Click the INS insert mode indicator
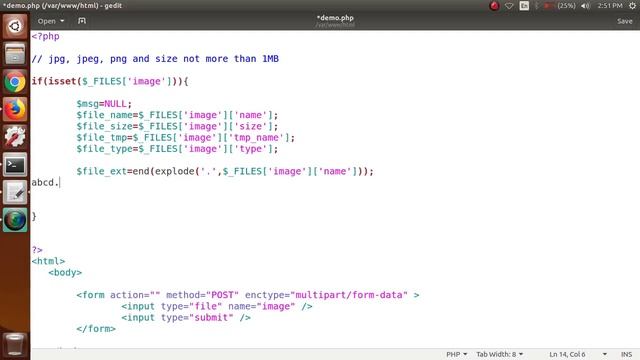The width and height of the screenshot is (640, 360). coord(626,354)
